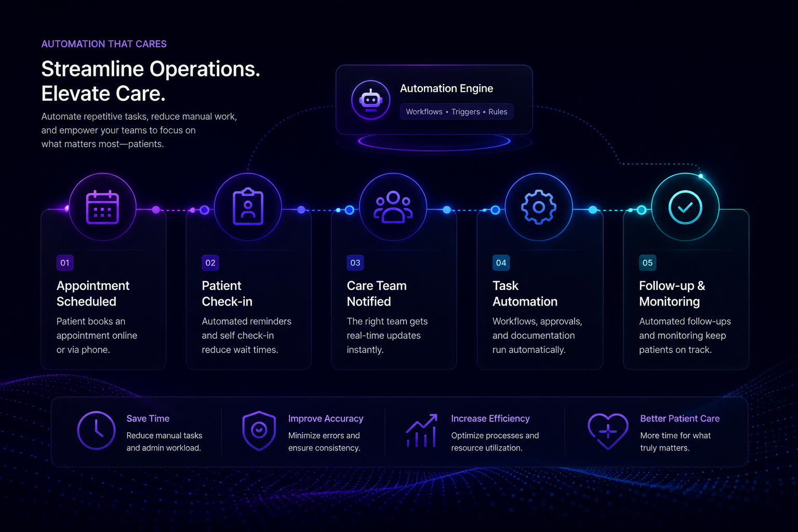Click text 'Automated reminders and self check-in'

(246, 328)
